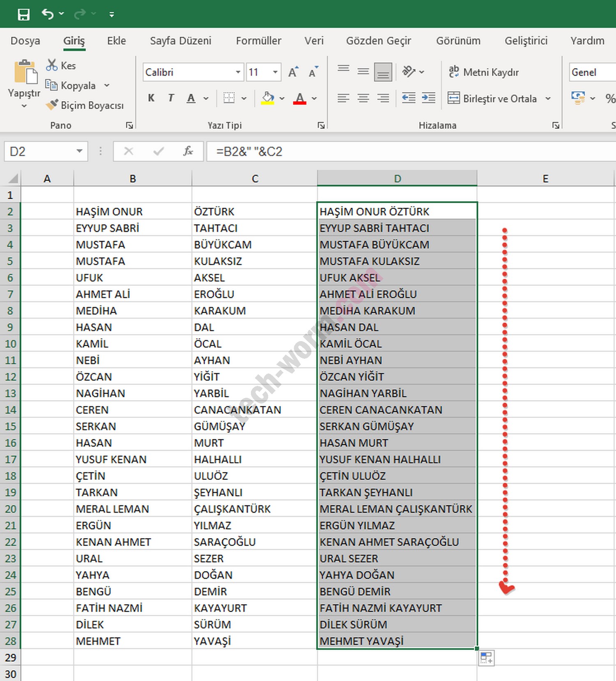The height and width of the screenshot is (681, 616).
Task: Open the Name Box dropdown arrow
Action: (x=79, y=151)
